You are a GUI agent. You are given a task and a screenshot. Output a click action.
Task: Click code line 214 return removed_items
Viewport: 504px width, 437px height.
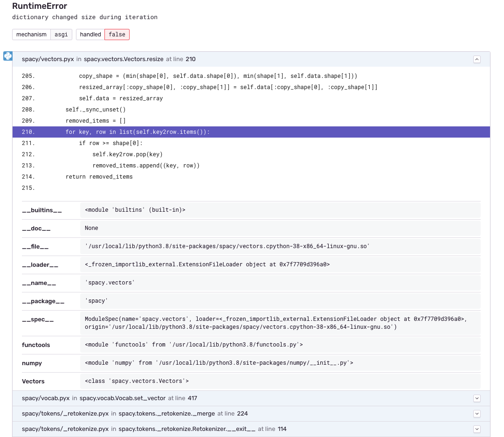99,177
